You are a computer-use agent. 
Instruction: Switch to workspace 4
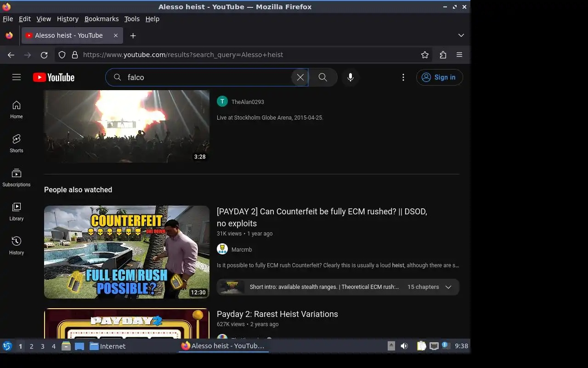click(x=54, y=346)
